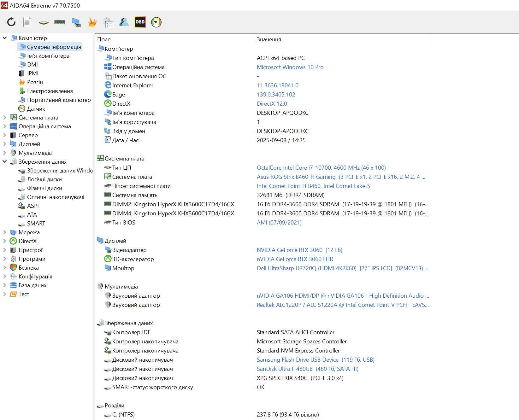This screenshot has width=519, height=420.
Task: Select Фізичні диски in the tree
Action: pyautogui.click(x=44, y=188)
